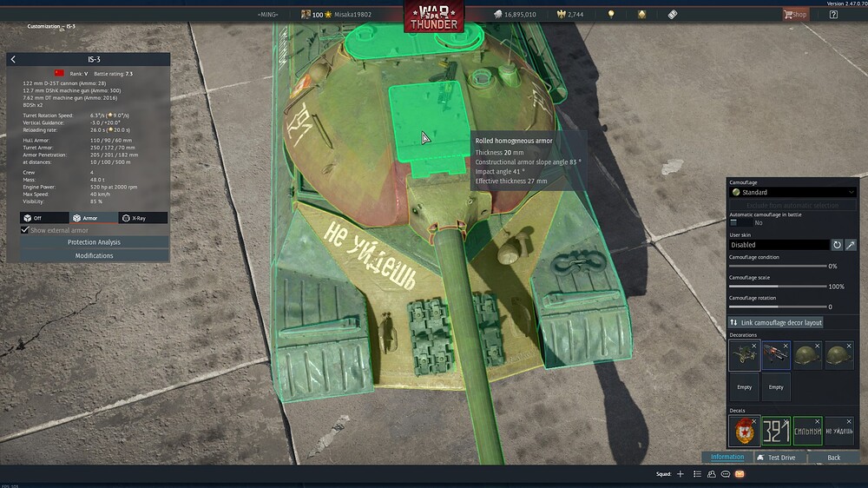Remove the rifle decoration

[x=786, y=346]
